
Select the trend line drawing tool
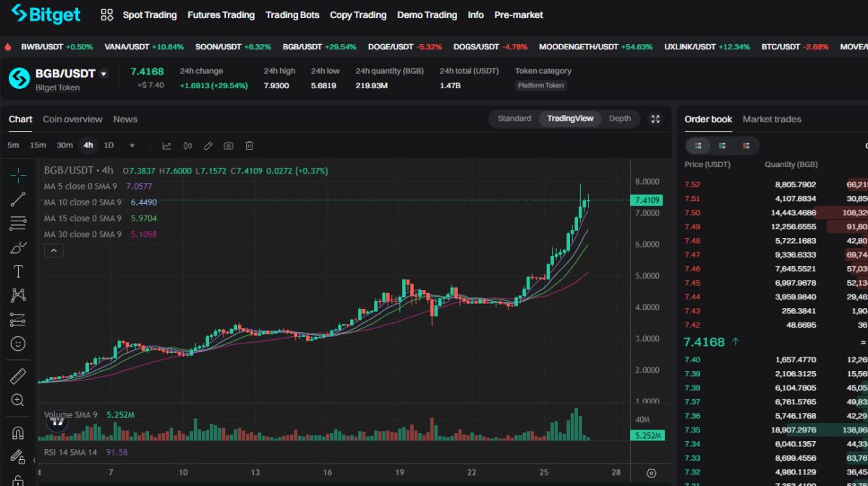click(18, 200)
